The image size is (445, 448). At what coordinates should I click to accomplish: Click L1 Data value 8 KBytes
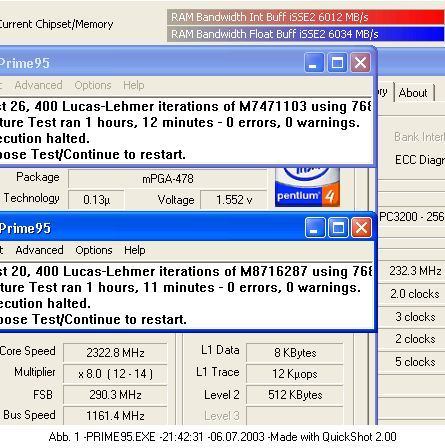295,353
